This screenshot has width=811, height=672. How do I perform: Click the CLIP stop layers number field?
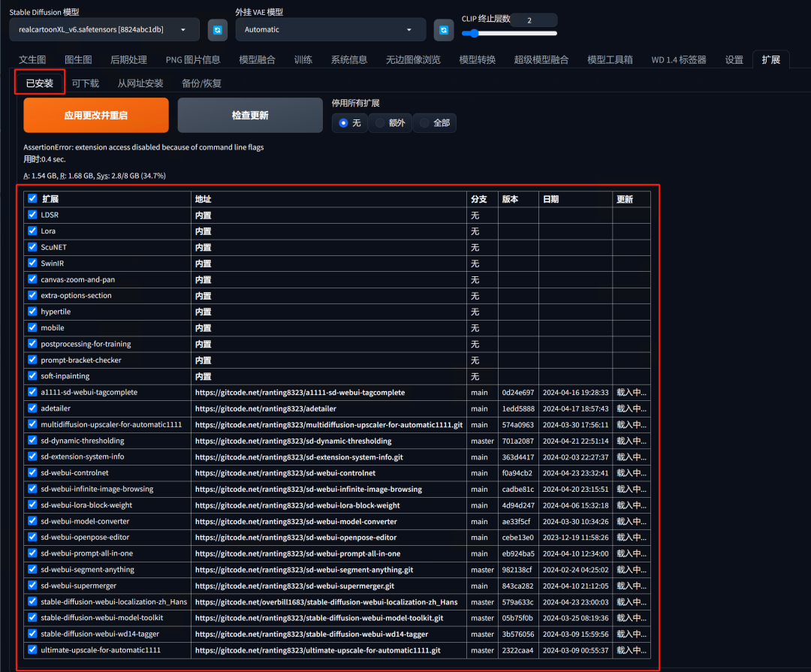(x=535, y=20)
